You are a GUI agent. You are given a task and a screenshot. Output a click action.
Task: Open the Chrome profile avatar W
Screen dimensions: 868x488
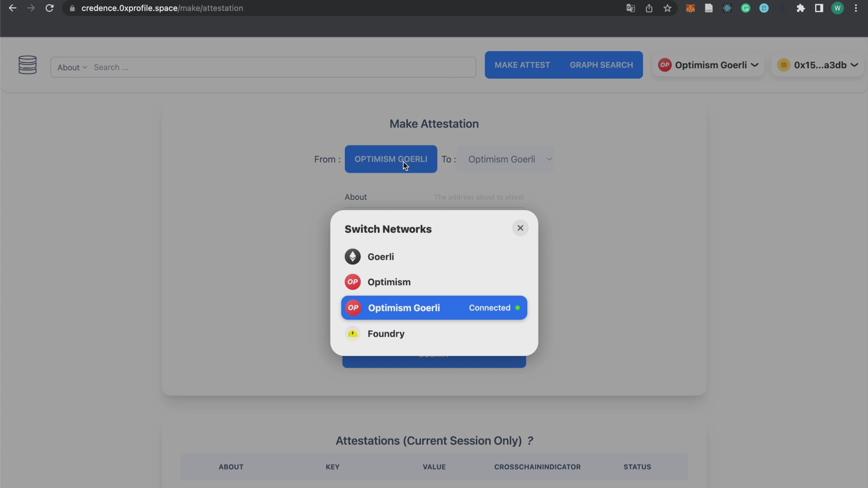pos(837,8)
